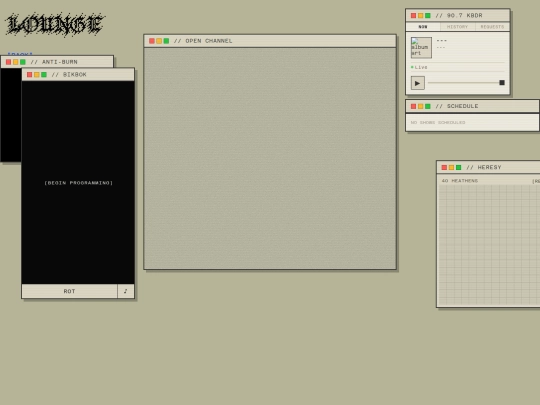Close the SCHEDULE window

413,106
